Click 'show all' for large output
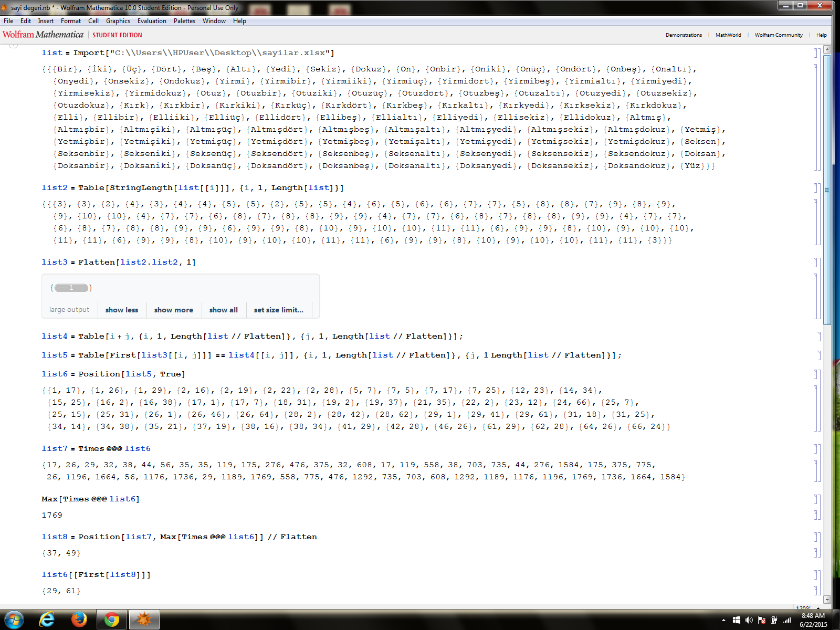Viewport: 840px width, 630px height. (x=223, y=310)
